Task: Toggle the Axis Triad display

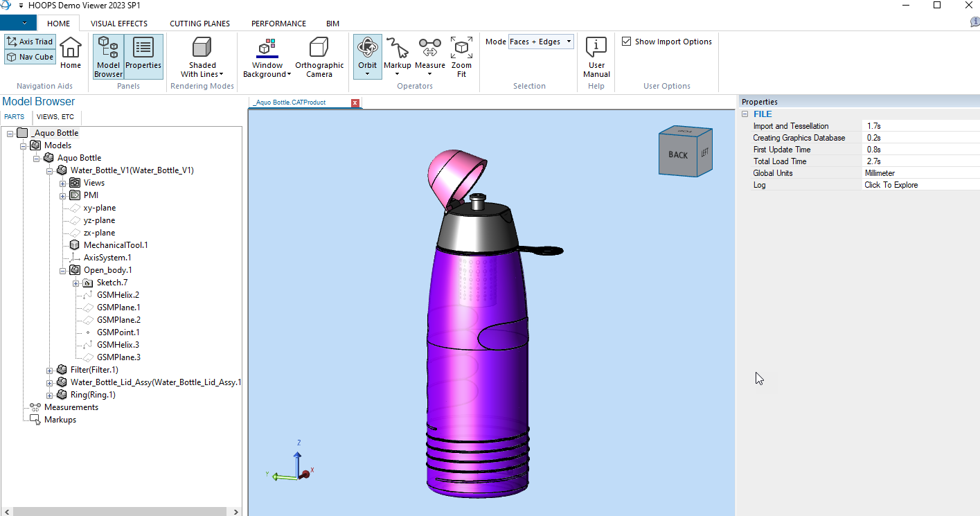Action: [30, 42]
